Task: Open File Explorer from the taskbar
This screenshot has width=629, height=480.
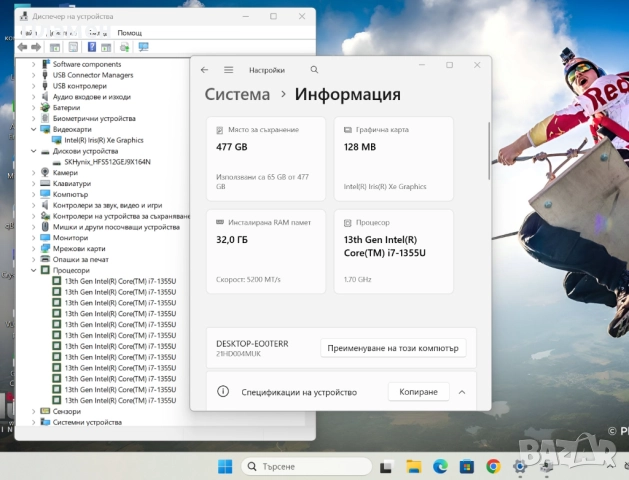Action: click(x=414, y=467)
